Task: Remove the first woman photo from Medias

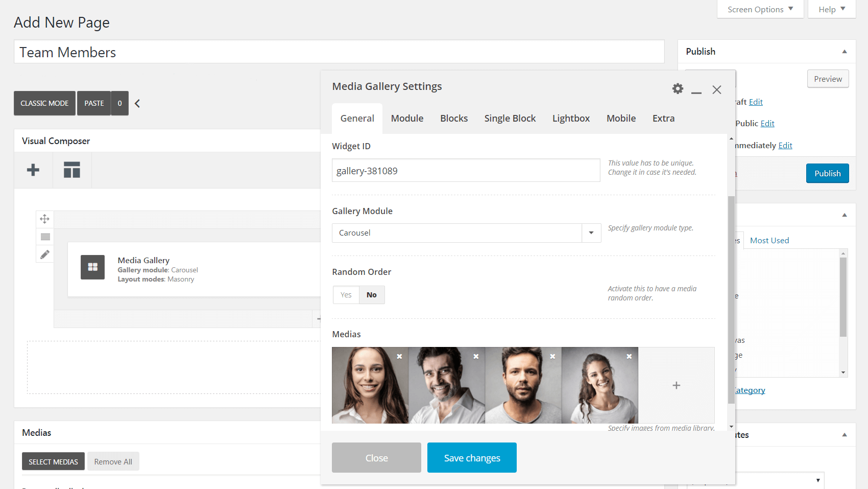Action: [399, 356]
